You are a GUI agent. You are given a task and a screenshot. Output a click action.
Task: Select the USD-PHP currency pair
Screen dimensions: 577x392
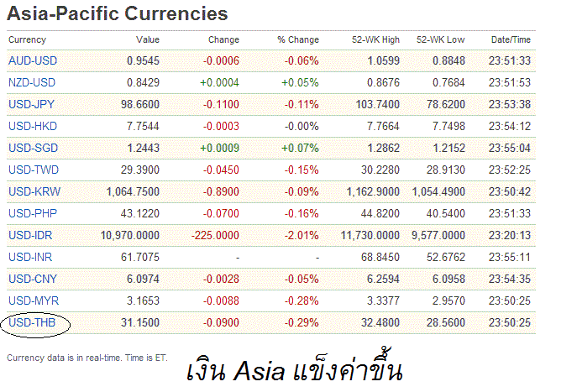[x=32, y=213]
